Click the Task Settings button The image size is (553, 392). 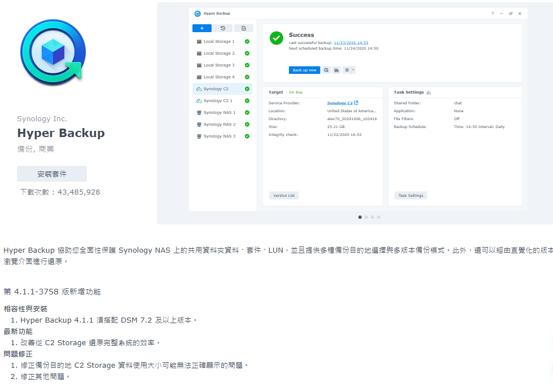point(411,196)
